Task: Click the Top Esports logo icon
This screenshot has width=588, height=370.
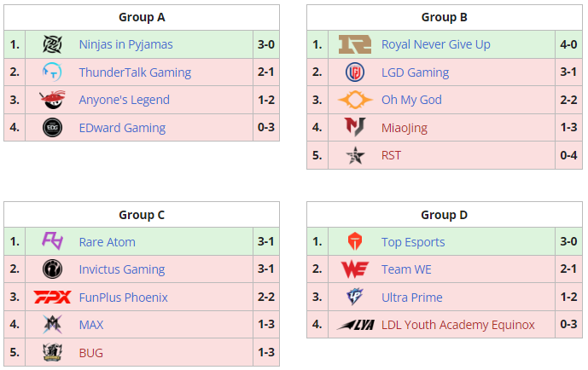Action: click(355, 242)
